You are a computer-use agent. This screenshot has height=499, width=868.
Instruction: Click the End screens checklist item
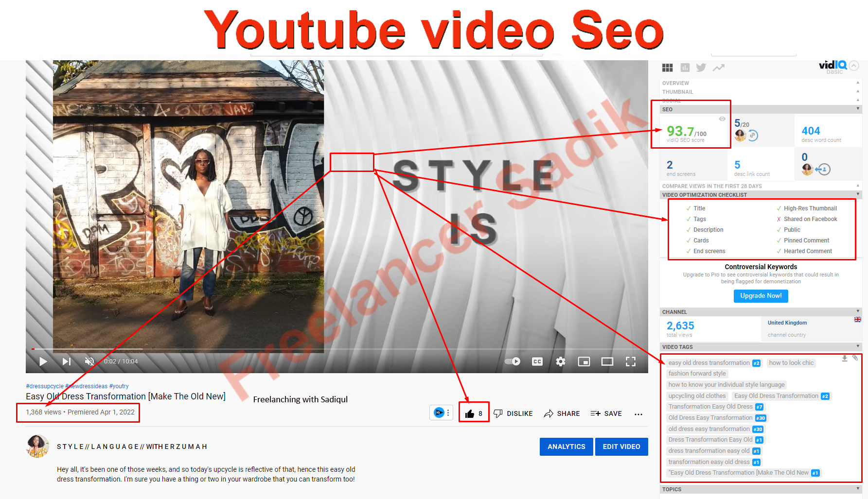[x=706, y=251]
